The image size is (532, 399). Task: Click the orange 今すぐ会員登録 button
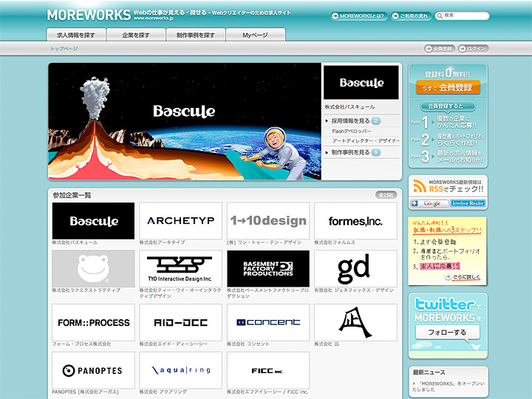(448, 87)
